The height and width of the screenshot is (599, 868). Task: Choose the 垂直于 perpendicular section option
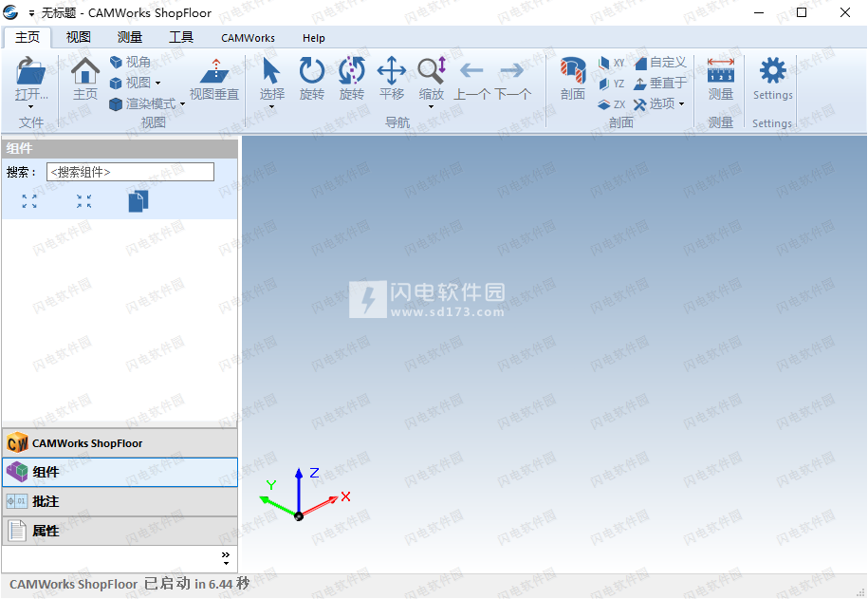click(660, 84)
